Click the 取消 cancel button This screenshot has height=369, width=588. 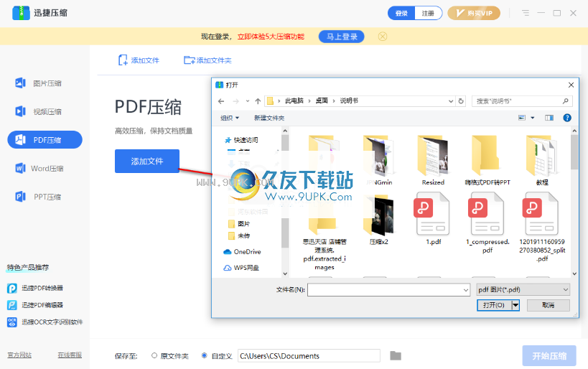coord(549,305)
